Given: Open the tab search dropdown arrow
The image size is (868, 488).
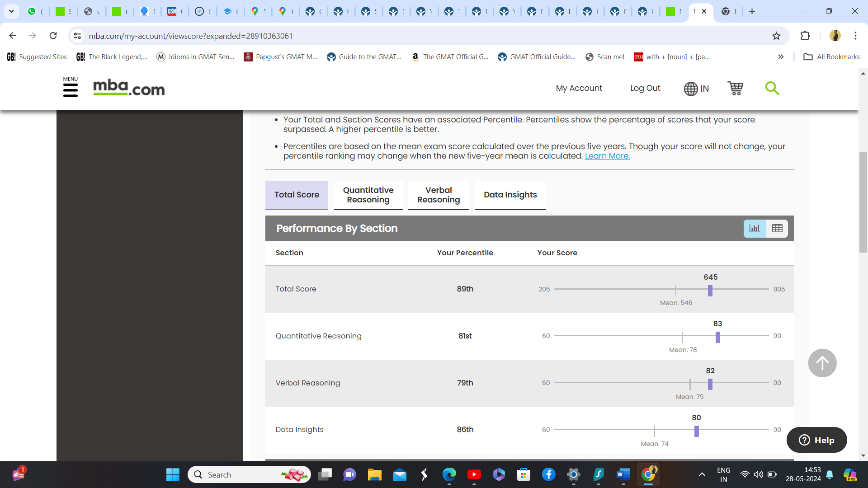Looking at the screenshot, I should point(12,11).
